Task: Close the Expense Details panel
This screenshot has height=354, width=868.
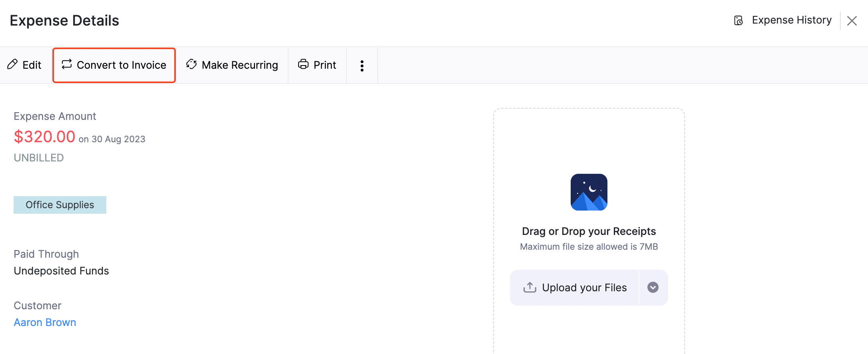Action: point(852,21)
